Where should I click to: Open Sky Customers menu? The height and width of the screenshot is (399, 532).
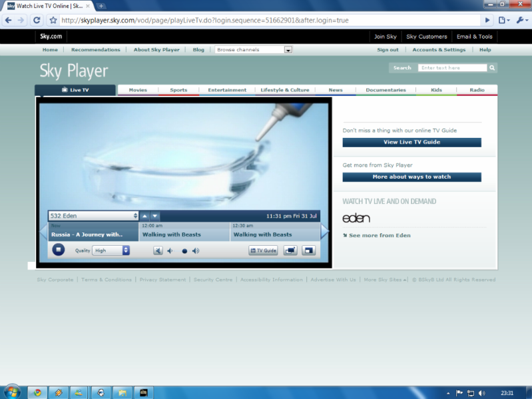pyautogui.click(x=427, y=37)
